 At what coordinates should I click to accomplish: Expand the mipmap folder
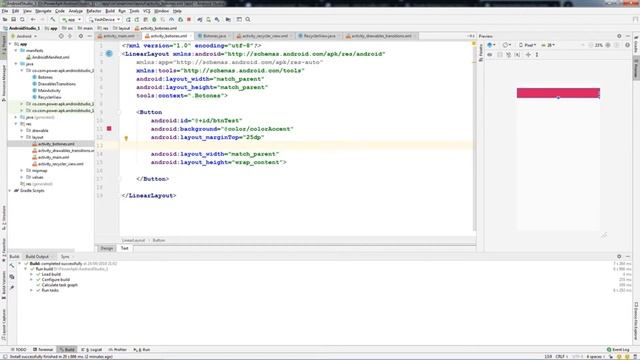coord(22,171)
